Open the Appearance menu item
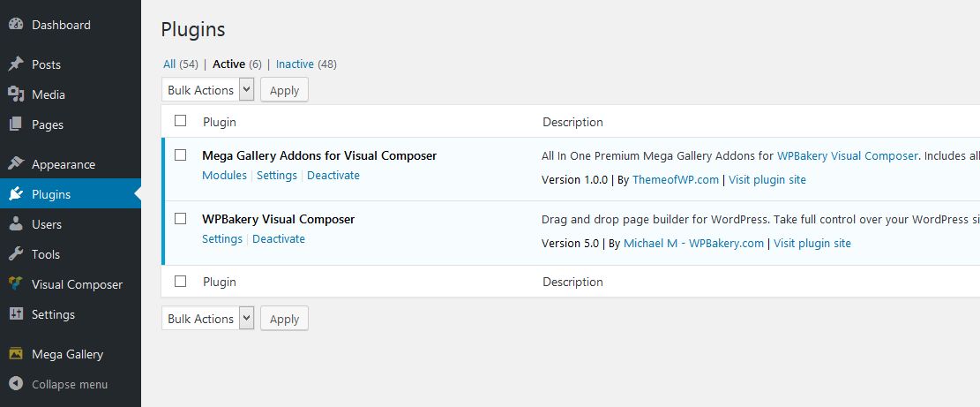The width and height of the screenshot is (980, 407). tap(64, 164)
